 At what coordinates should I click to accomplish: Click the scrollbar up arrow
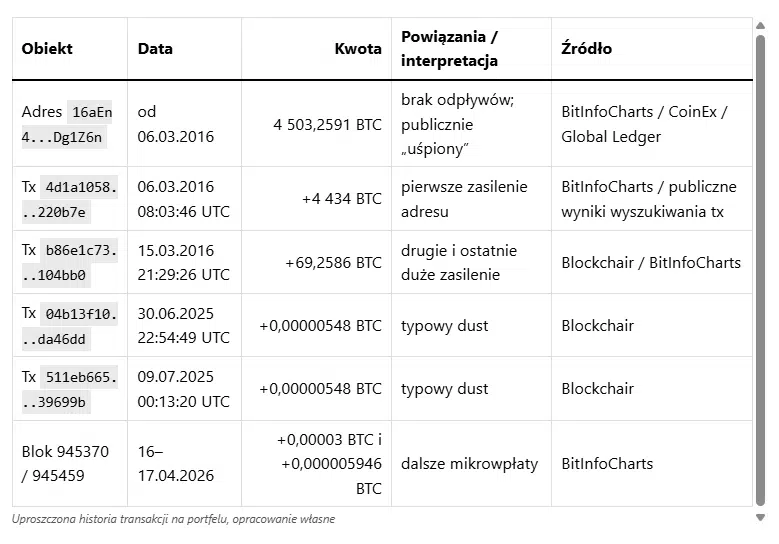click(x=760, y=25)
